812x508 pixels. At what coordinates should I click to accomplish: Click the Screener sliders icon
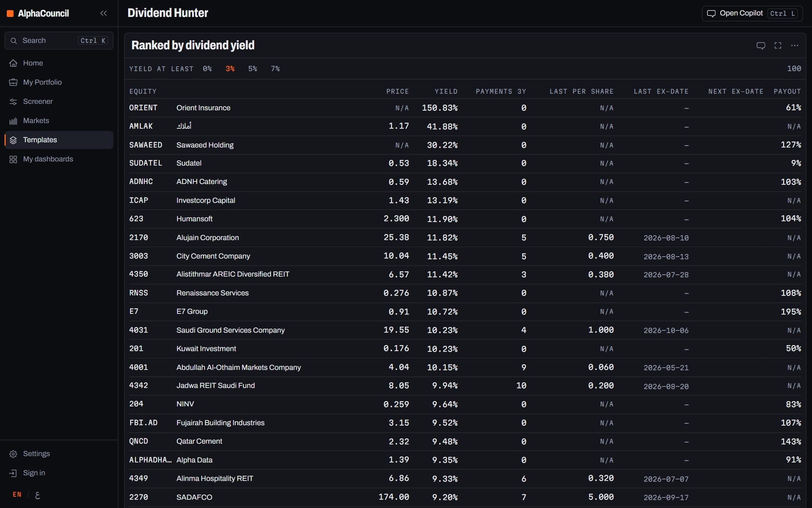click(13, 102)
